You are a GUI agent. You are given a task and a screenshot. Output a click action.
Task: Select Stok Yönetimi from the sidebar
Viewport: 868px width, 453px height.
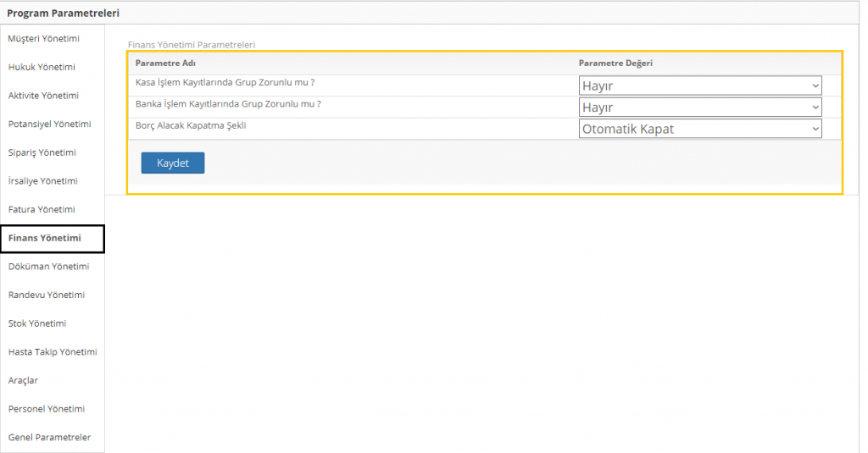click(x=37, y=324)
